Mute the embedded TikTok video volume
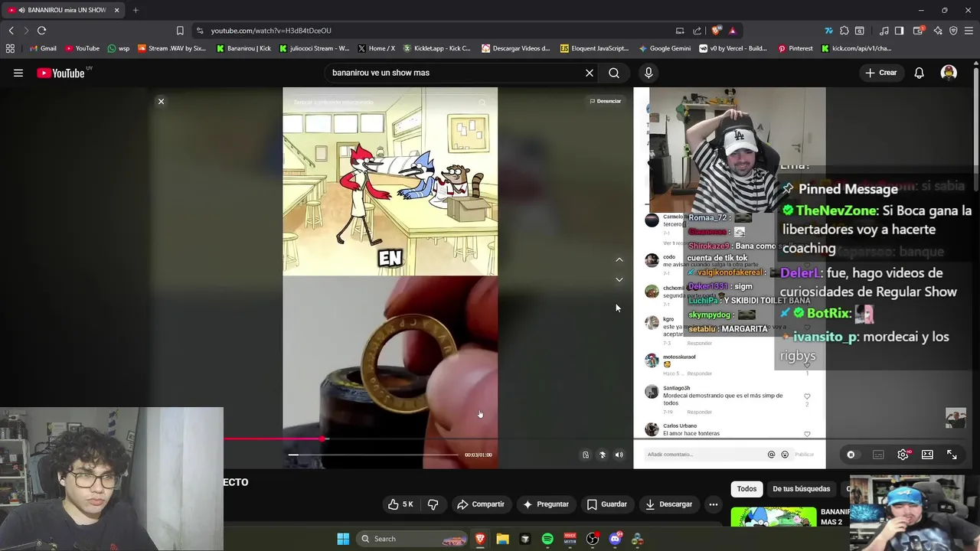The width and height of the screenshot is (980, 551). pyautogui.click(x=619, y=455)
